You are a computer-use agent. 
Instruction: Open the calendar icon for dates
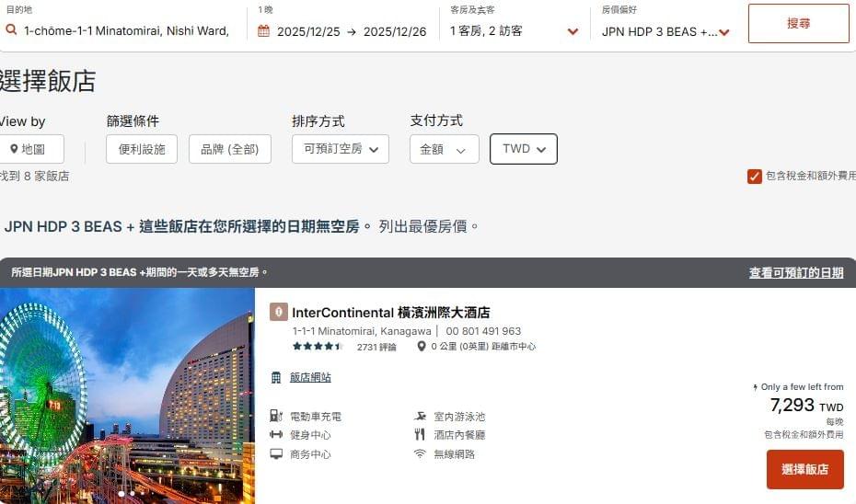click(x=263, y=31)
